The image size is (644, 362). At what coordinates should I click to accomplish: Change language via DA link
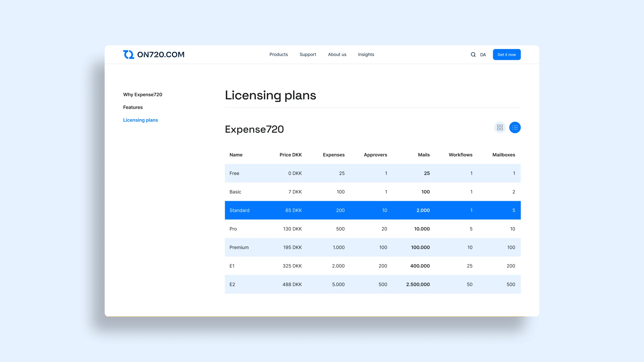(x=483, y=55)
